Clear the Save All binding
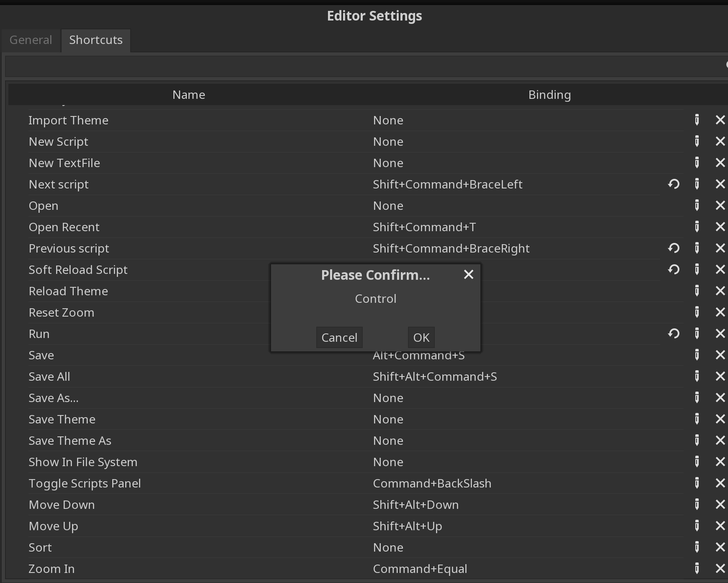Viewport: 728px width, 583px height. tap(720, 376)
